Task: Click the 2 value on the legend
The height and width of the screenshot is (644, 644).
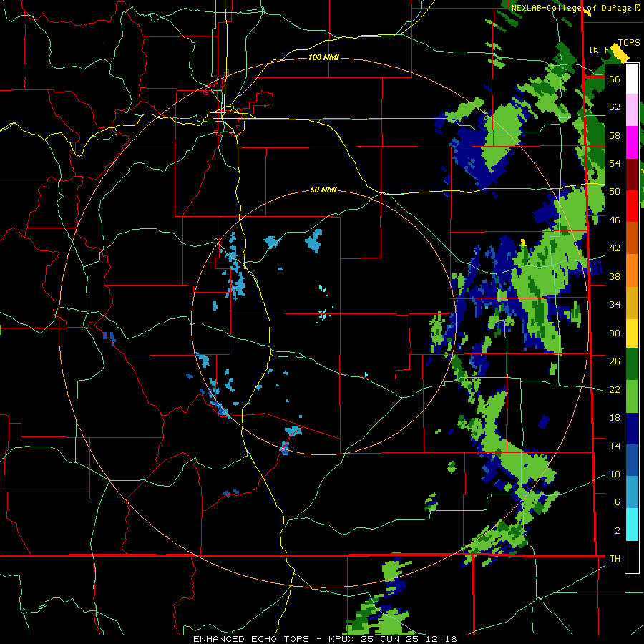Action: tap(617, 531)
